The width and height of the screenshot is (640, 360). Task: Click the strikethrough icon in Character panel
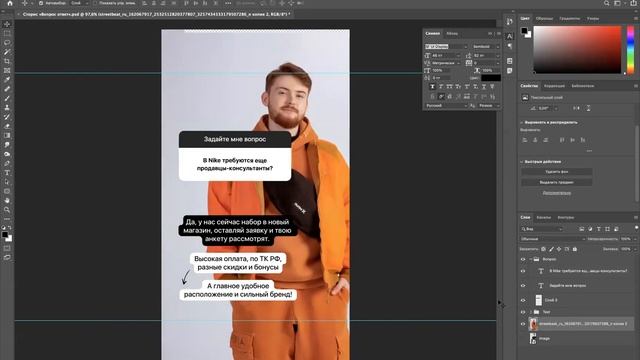coord(492,87)
